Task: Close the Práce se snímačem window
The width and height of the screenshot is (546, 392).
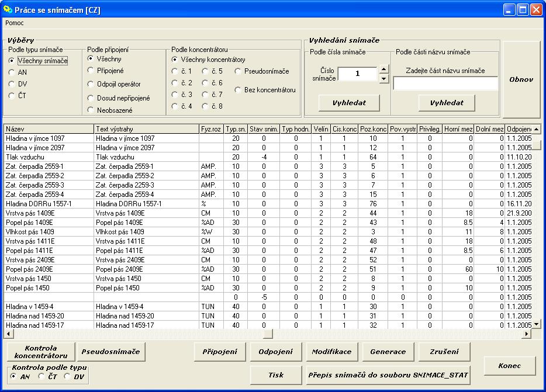Action: pyautogui.click(x=536, y=10)
